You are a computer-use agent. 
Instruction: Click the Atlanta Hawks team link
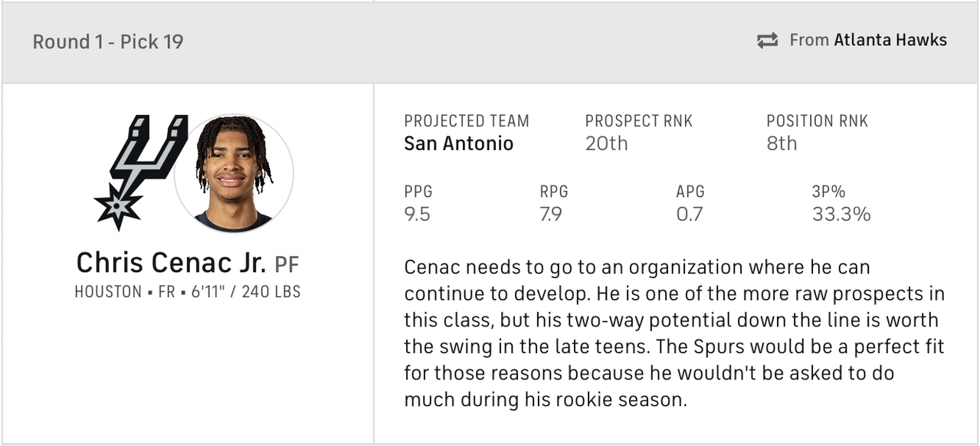890,40
